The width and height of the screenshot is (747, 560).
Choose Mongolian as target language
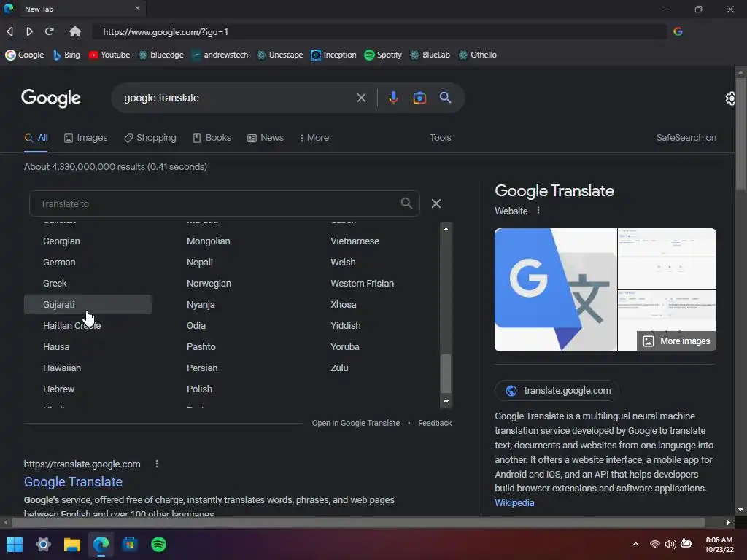pyautogui.click(x=208, y=241)
